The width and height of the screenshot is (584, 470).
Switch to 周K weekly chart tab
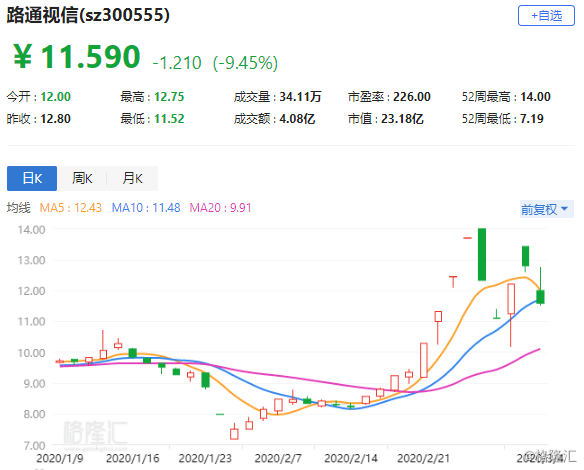[x=82, y=178]
